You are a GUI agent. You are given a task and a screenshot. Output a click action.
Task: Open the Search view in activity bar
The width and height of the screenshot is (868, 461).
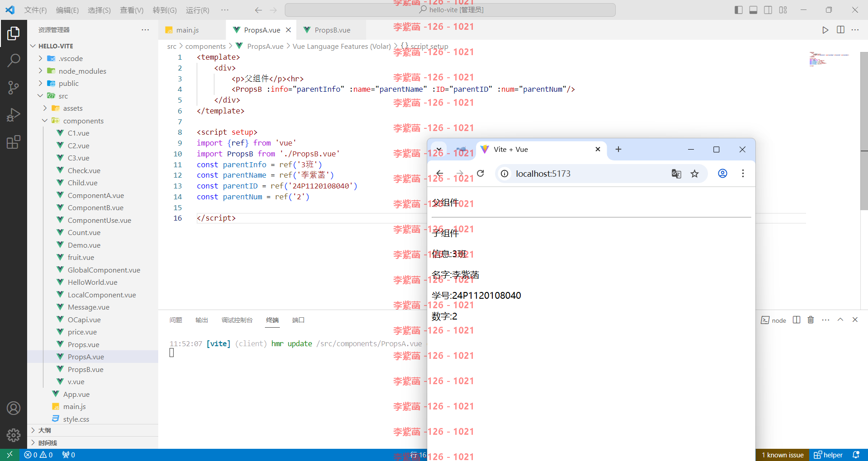pos(14,60)
